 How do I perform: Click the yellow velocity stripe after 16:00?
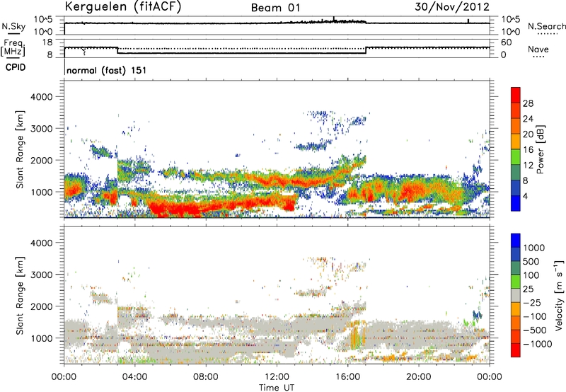pos(357,335)
